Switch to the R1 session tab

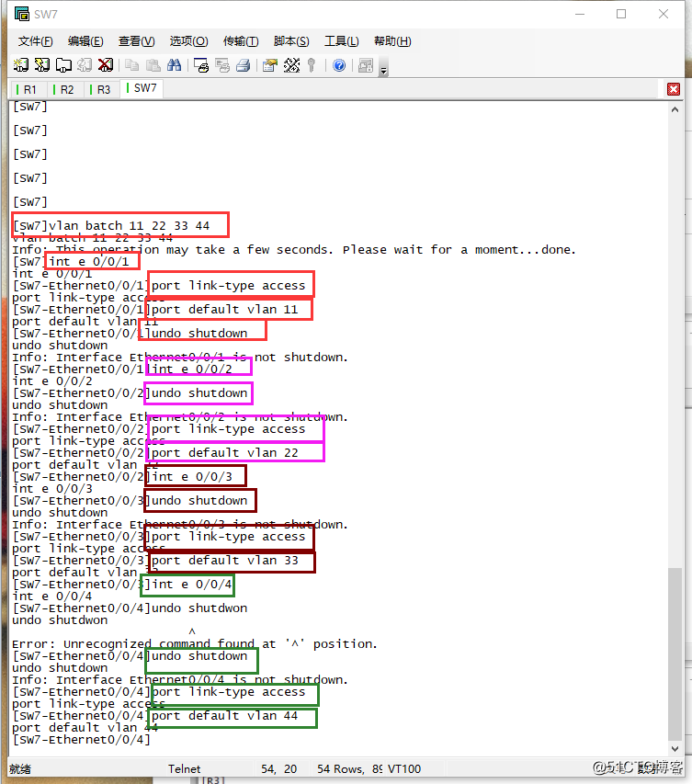[28, 89]
